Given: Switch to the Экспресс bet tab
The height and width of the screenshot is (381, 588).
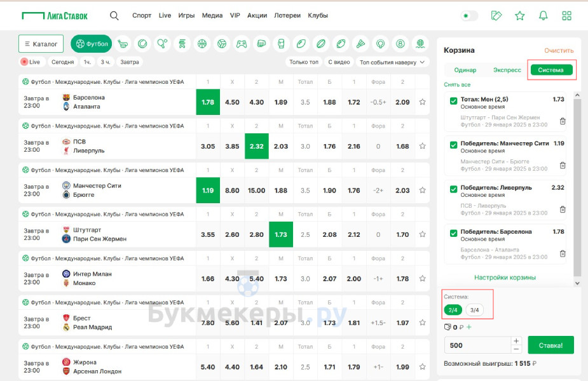Looking at the screenshot, I should pyautogui.click(x=507, y=70).
